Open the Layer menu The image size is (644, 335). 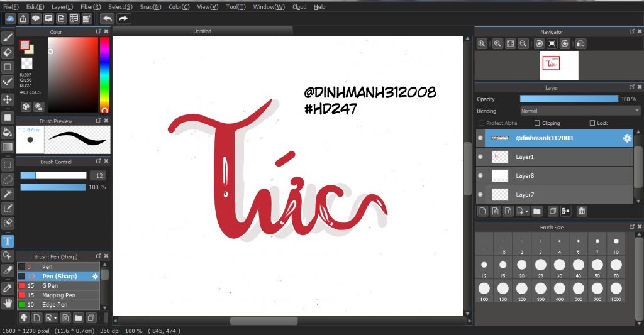click(62, 6)
